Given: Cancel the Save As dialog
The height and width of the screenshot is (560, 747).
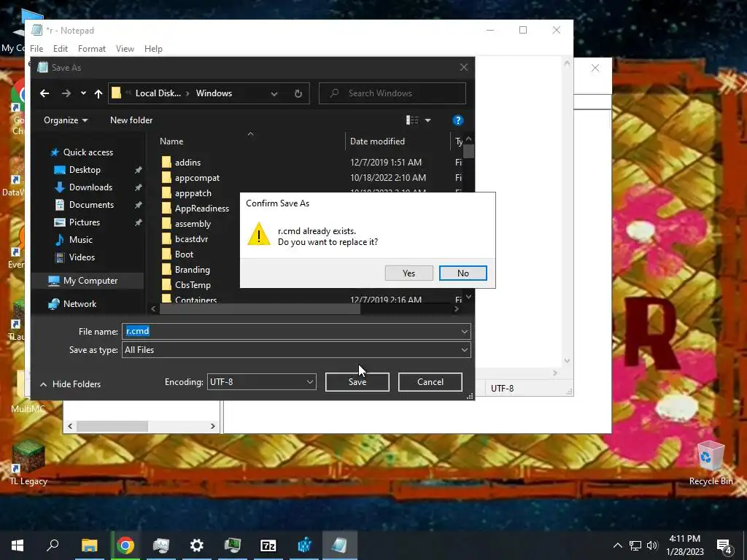Looking at the screenshot, I should pos(430,382).
